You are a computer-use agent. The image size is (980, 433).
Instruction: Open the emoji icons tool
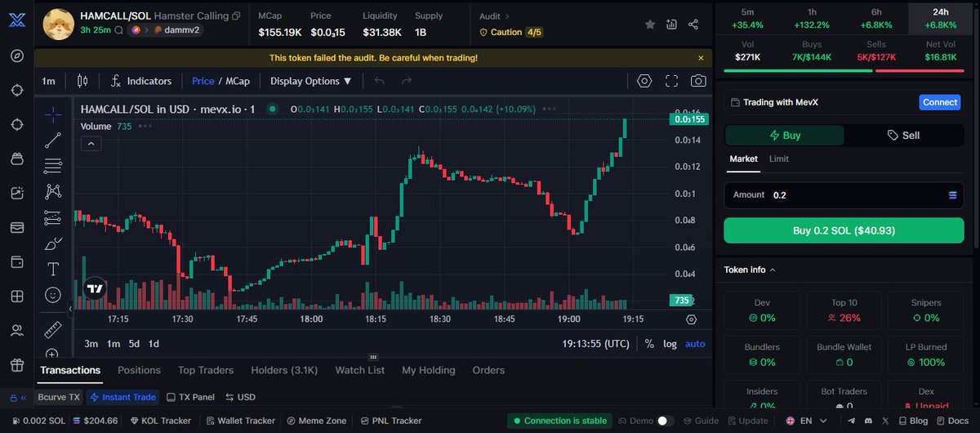[x=53, y=294]
